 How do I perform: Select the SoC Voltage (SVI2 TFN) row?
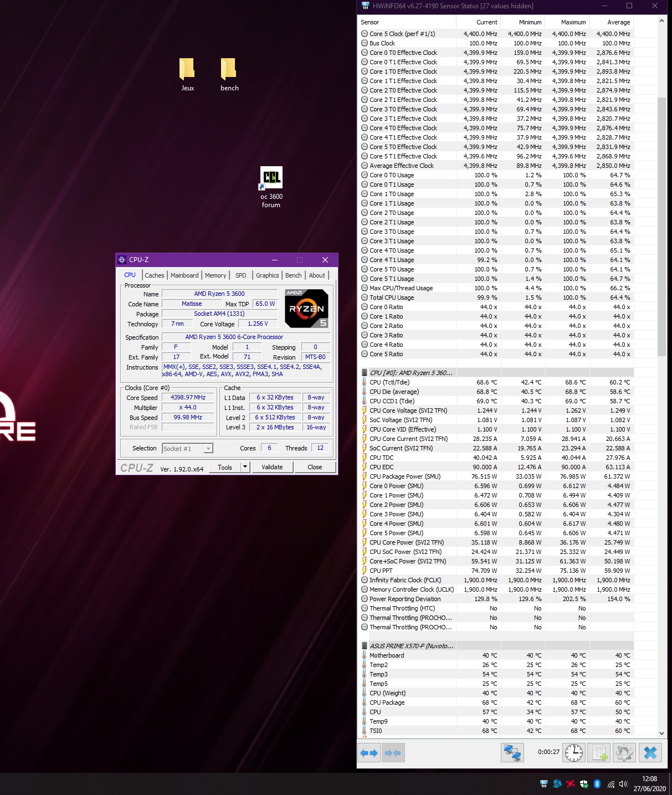pyautogui.click(x=496, y=420)
